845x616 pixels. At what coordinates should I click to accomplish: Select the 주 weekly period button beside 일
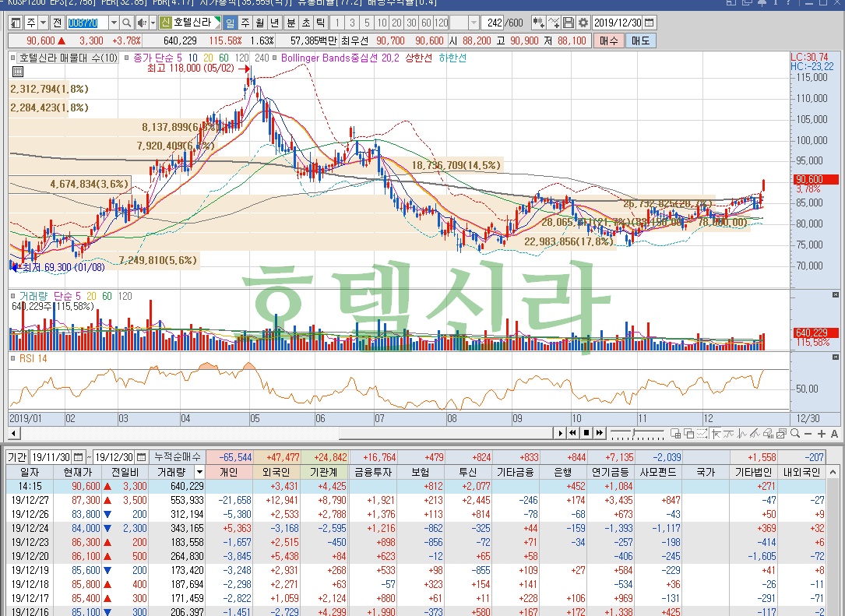(x=245, y=23)
